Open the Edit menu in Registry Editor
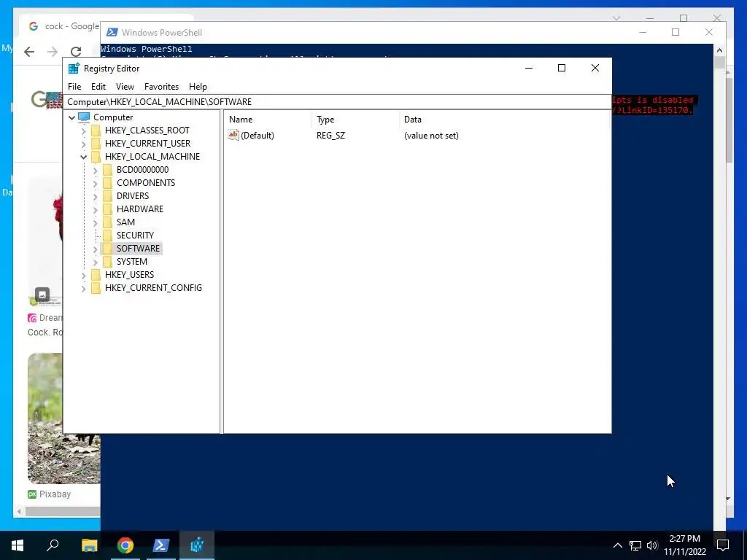Viewport: 747px width, 560px height. (x=98, y=87)
